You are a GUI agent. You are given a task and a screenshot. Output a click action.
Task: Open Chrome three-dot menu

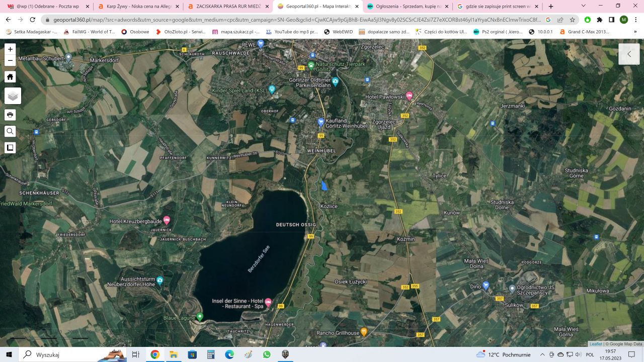click(x=635, y=20)
